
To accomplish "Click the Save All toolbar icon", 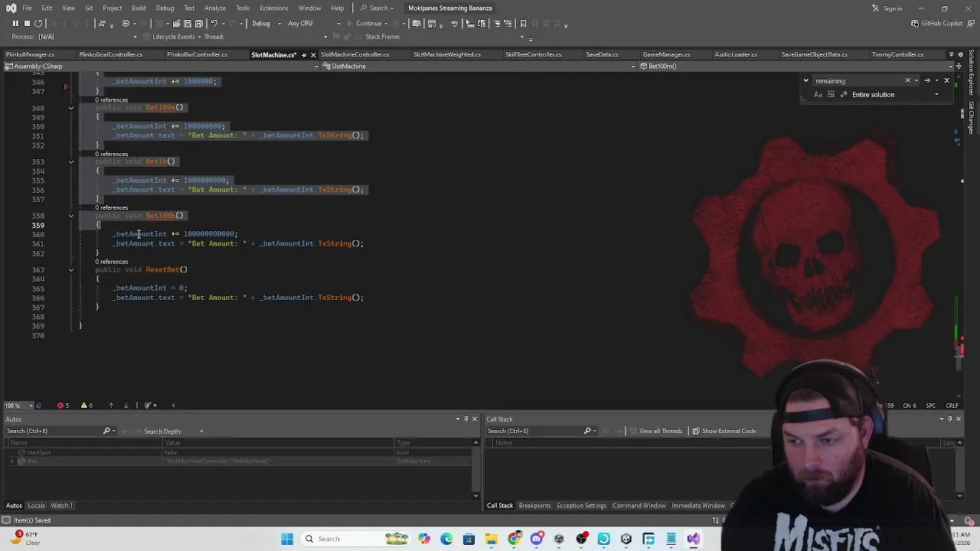I will click(x=199, y=23).
